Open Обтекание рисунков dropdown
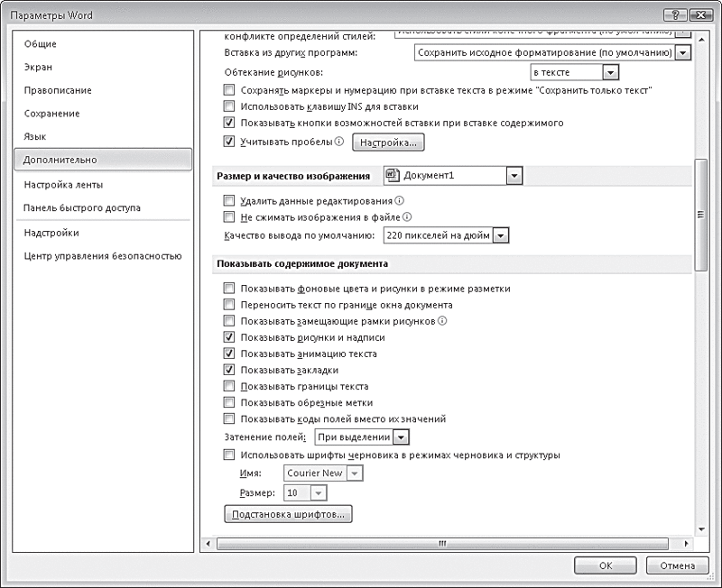 611,72
